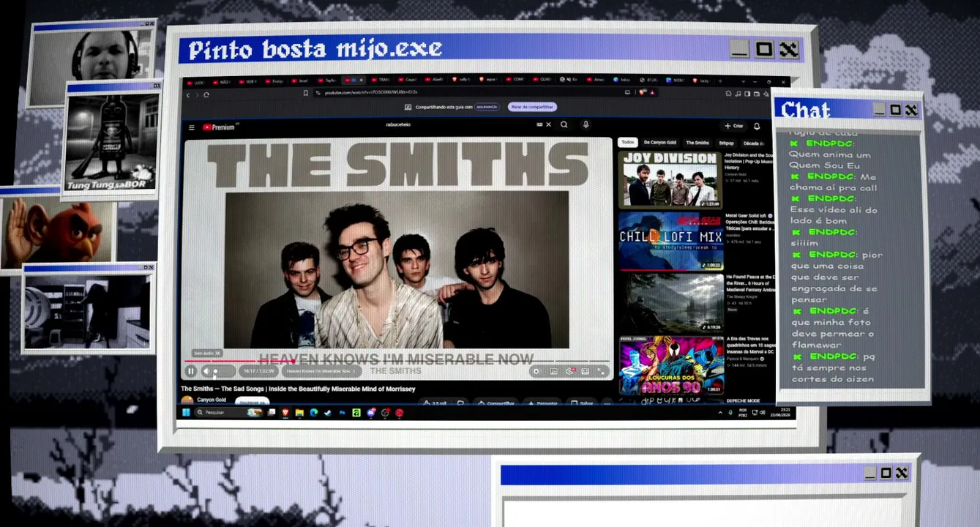Pause the video with the player button
Image resolution: width=980 pixels, height=527 pixels.
tap(191, 371)
